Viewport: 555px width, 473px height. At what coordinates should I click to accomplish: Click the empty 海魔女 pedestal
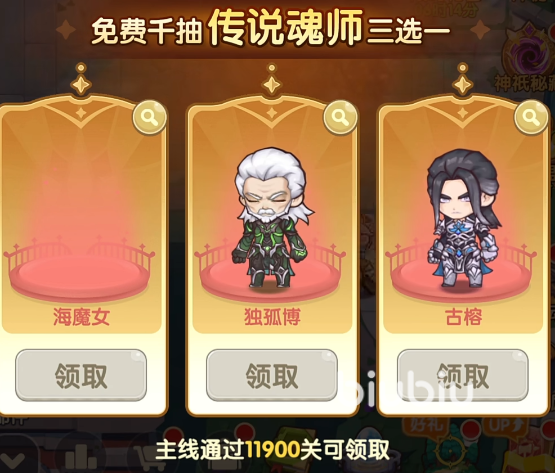pyautogui.click(x=79, y=274)
